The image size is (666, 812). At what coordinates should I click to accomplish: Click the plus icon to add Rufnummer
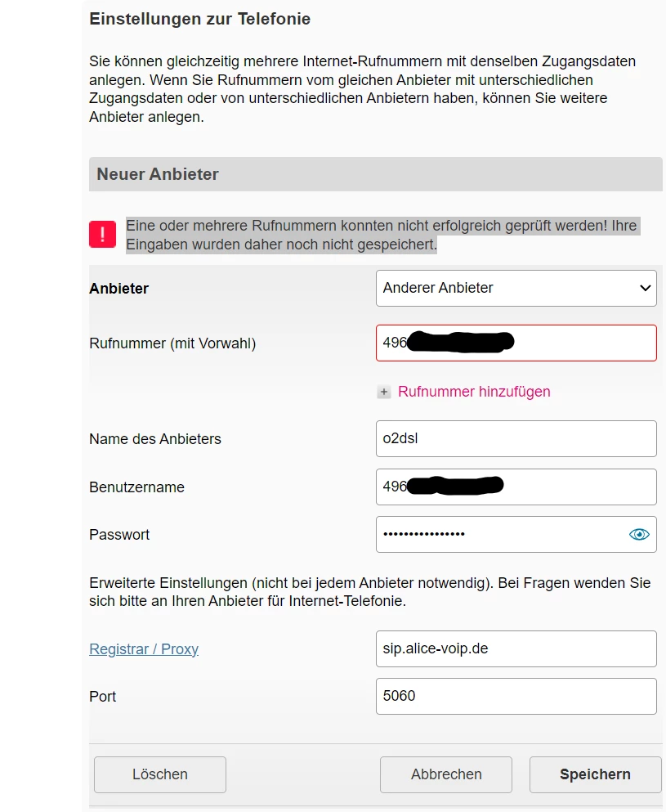383,392
